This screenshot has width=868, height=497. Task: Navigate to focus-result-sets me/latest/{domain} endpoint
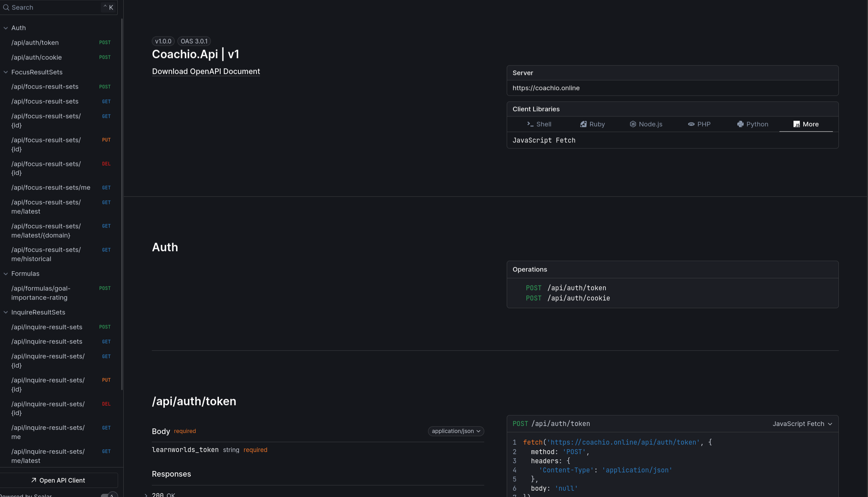pos(60,231)
